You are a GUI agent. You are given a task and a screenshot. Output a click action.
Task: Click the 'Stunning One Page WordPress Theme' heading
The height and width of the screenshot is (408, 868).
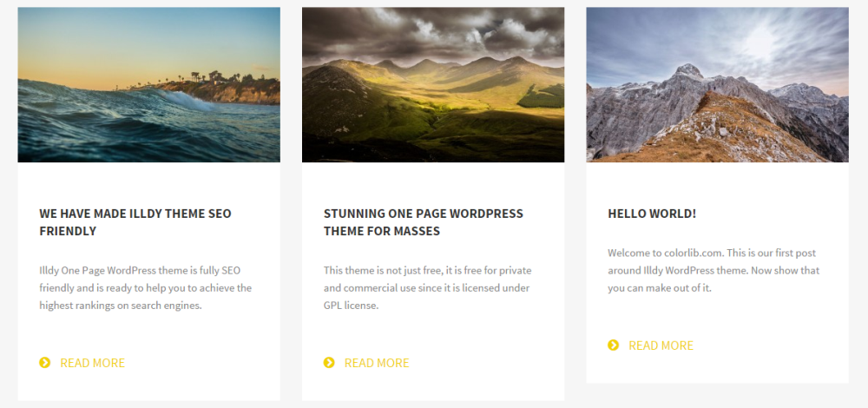click(423, 222)
